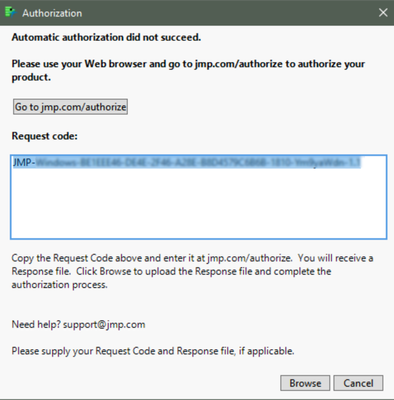Click the 'Please use your Web browser' instruction

[188, 70]
